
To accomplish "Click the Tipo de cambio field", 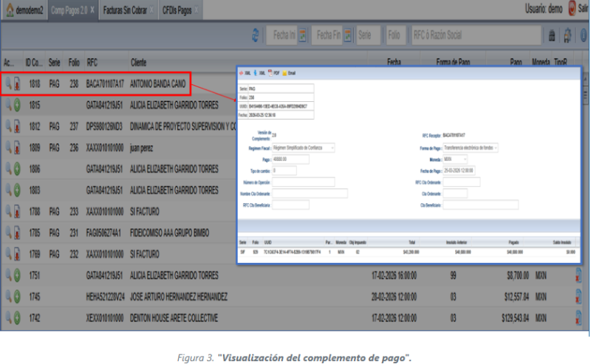I will pyautogui.click(x=284, y=171).
